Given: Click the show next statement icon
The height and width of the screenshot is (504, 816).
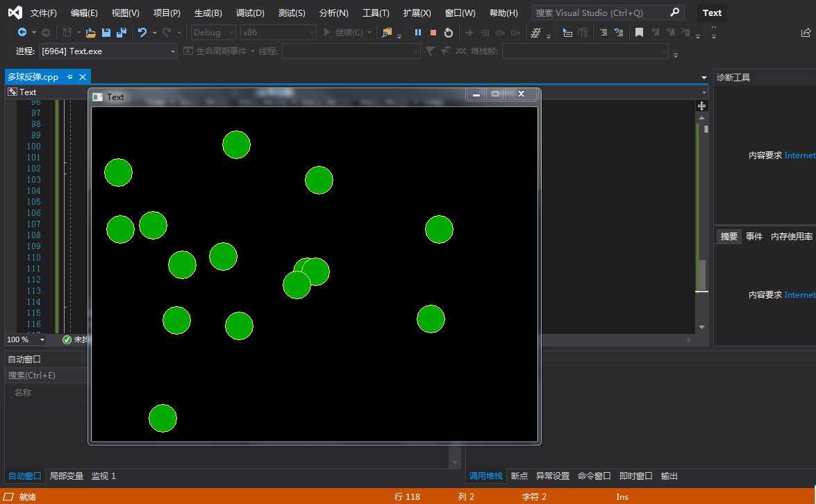Looking at the screenshot, I should tap(469, 32).
